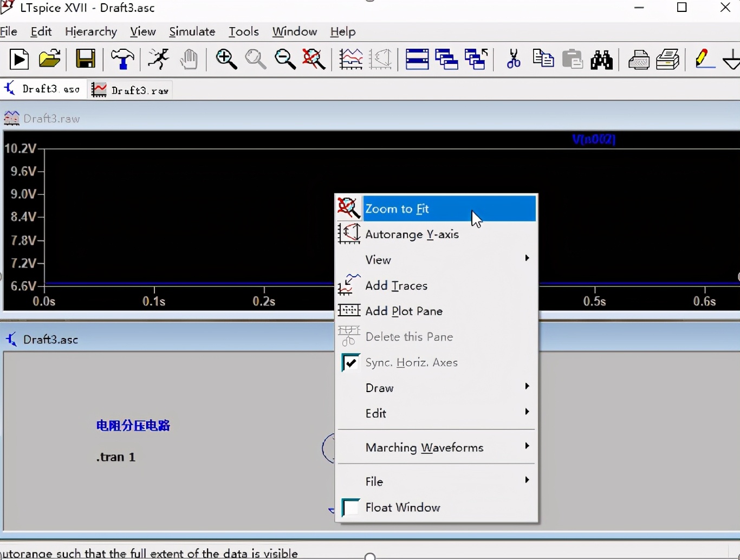
Task: Toggle the Sync. Horiz. Axes checkbox
Action: (350, 362)
